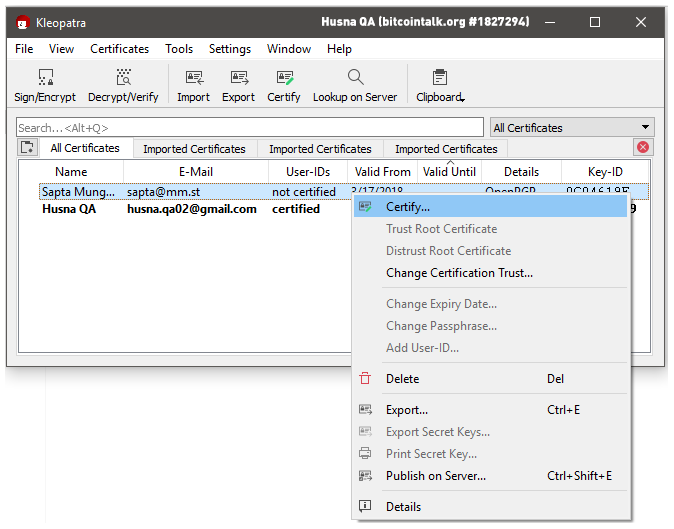674x529 pixels.
Task: Sort by the User-IDs column header
Action: click(308, 172)
